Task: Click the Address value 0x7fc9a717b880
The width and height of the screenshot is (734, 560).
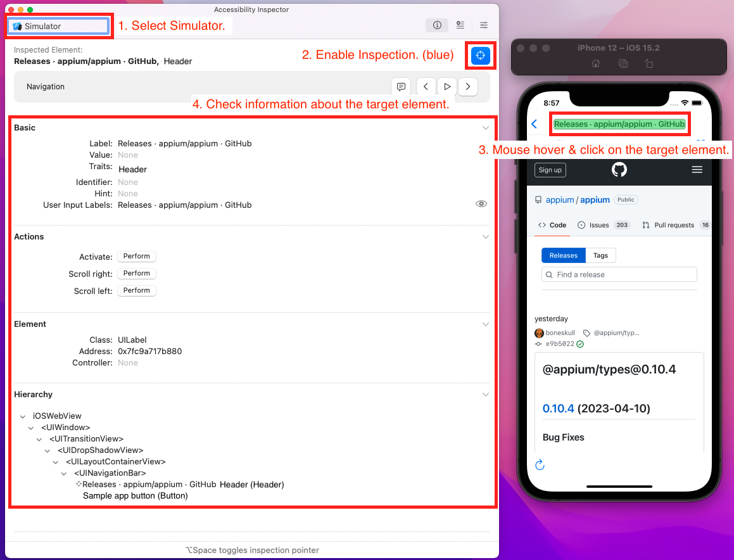Action: click(150, 351)
